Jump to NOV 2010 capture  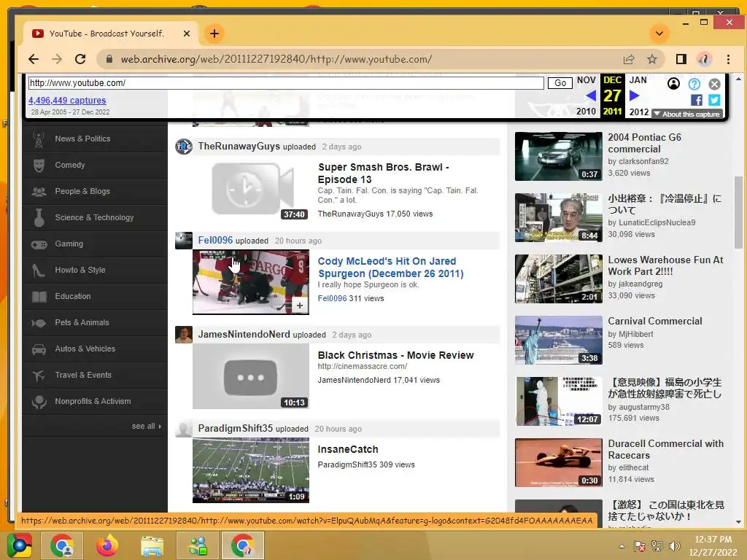tap(586, 96)
